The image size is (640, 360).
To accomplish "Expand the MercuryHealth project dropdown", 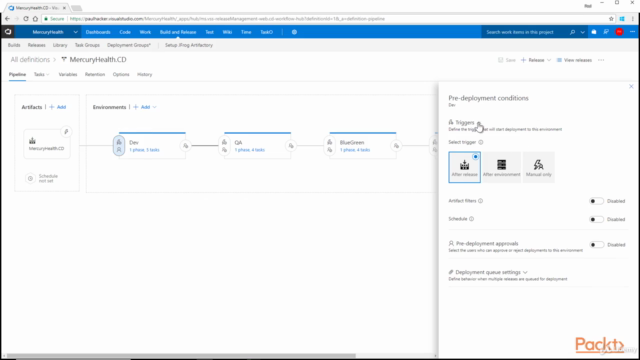I will tap(76, 32).
